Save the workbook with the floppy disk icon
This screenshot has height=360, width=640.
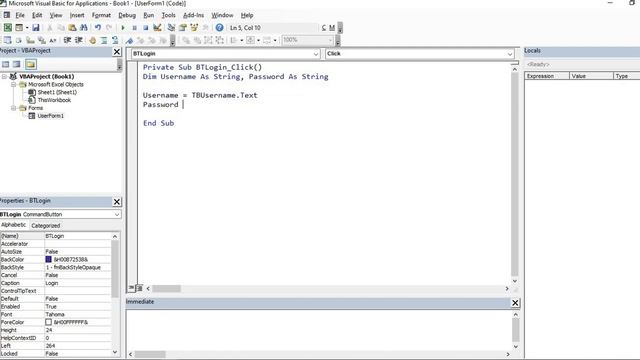36,28
